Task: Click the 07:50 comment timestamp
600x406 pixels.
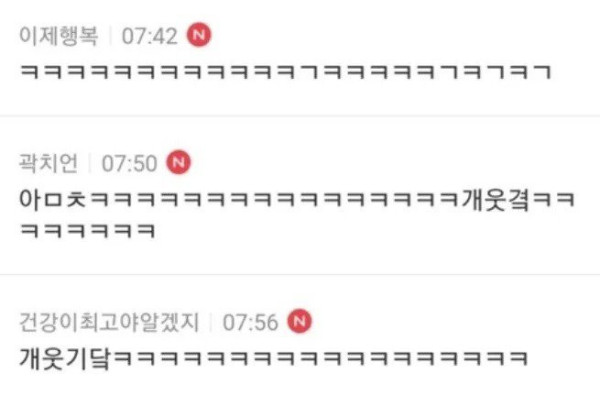Action: coord(129,164)
